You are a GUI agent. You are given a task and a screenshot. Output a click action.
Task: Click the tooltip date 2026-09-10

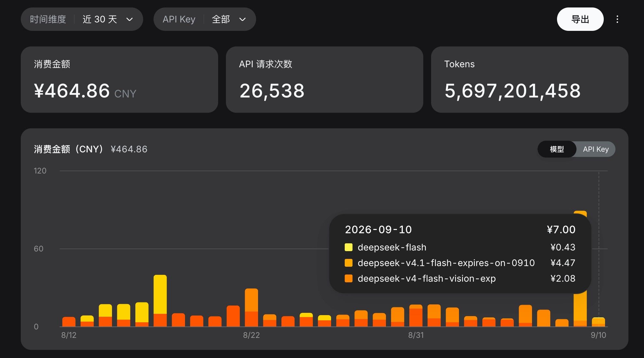pos(378,229)
